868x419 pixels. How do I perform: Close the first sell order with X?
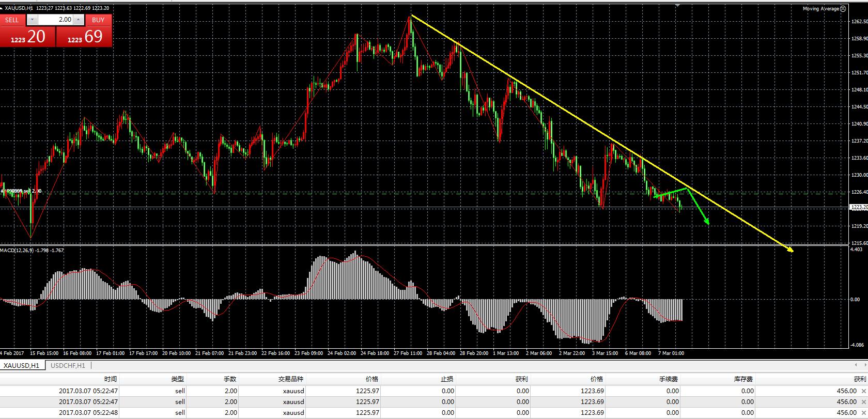(x=863, y=391)
